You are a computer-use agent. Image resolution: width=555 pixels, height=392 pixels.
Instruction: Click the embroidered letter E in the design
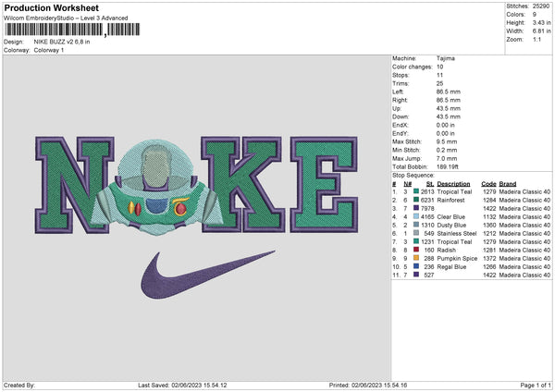[x=324, y=184]
